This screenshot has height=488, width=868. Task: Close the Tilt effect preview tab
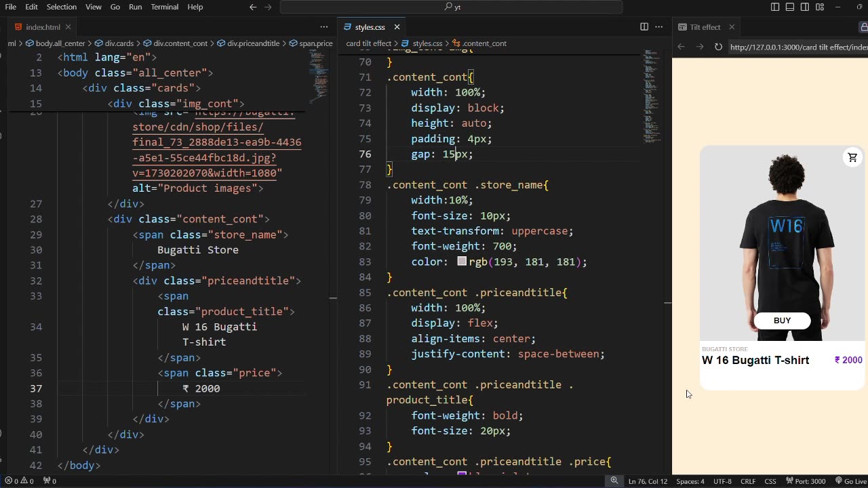pos(732,27)
